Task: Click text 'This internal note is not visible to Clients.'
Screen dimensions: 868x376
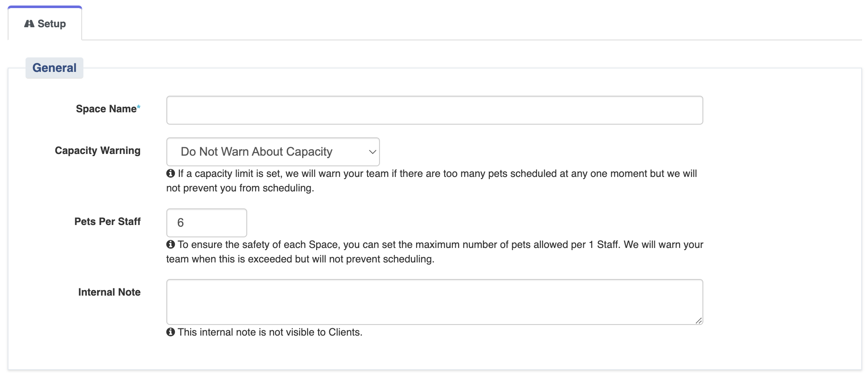Action: coord(270,332)
